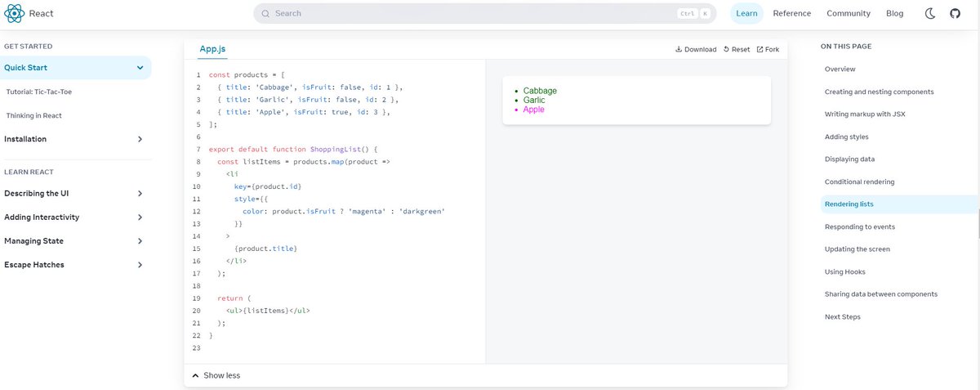Screen dimensions: 980x390
Task: Jump to Adding styles section
Action: (x=847, y=137)
